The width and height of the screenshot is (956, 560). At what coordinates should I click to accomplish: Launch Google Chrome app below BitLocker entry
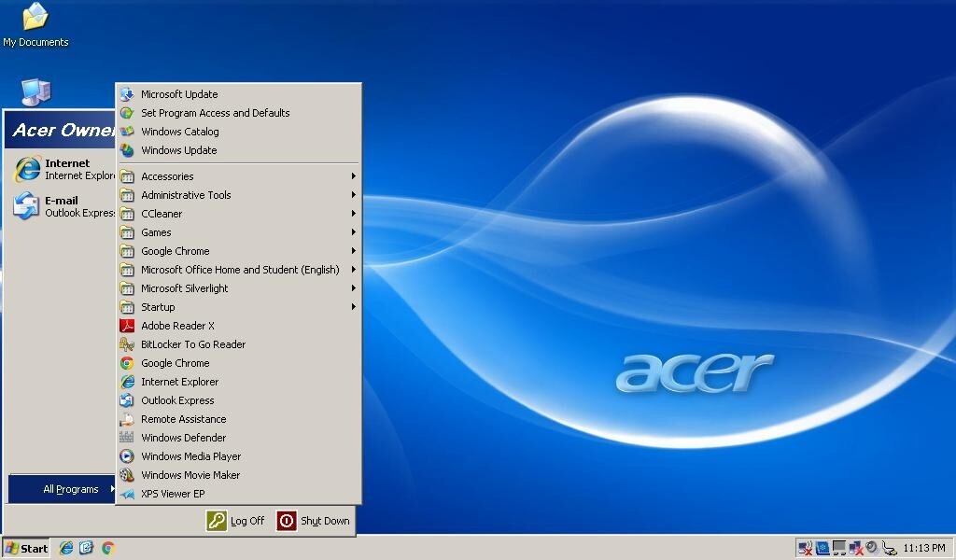tap(238, 363)
